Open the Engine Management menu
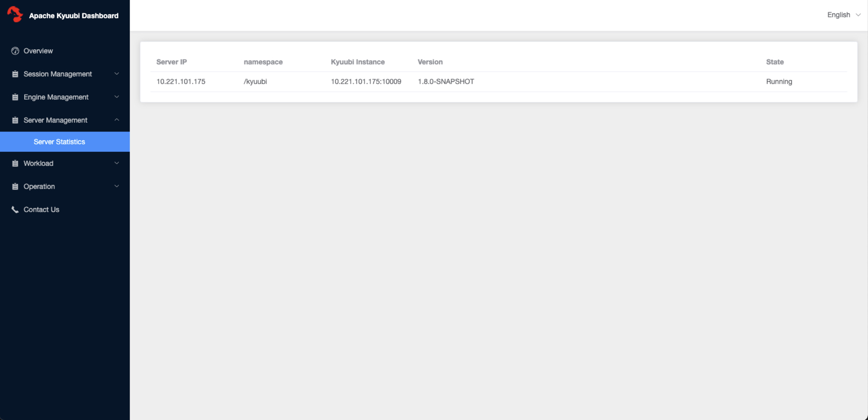Screen dimensions: 868x420 click(x=65, y=97)
